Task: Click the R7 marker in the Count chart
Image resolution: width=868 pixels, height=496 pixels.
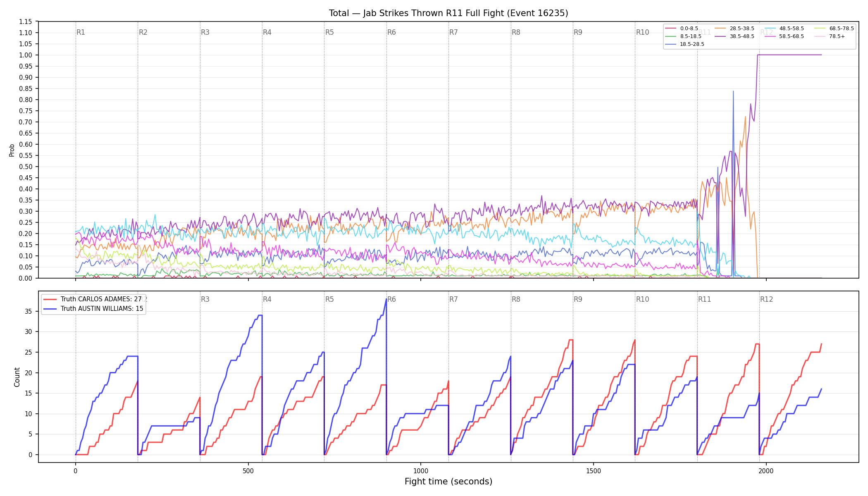Action: coord(454,299)
